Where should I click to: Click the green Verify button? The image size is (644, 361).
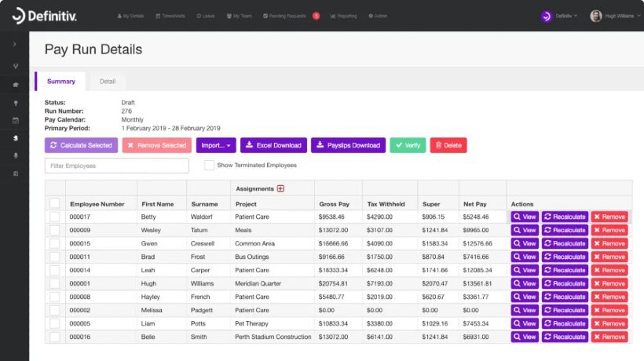click(408, 145)
